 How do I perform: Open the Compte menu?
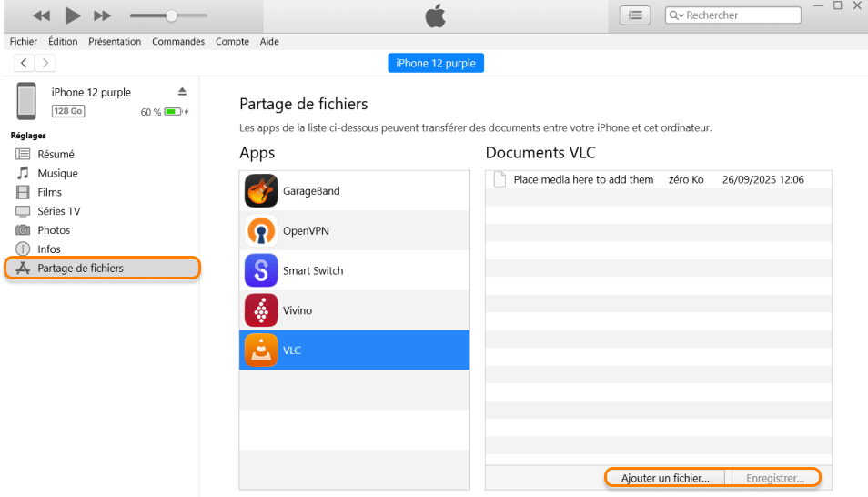pyautogui.click(x=232, y=42)
